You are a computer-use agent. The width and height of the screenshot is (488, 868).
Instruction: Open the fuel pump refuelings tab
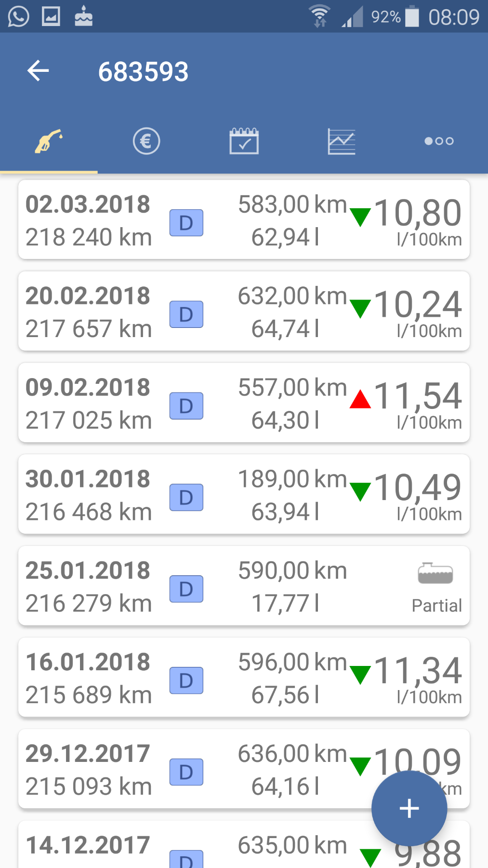49,141
